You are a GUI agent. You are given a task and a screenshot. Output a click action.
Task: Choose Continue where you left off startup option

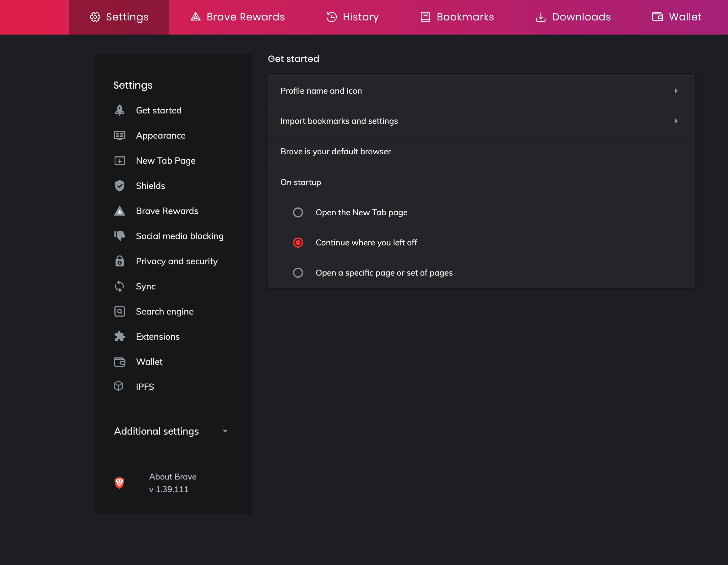(298, 243)
